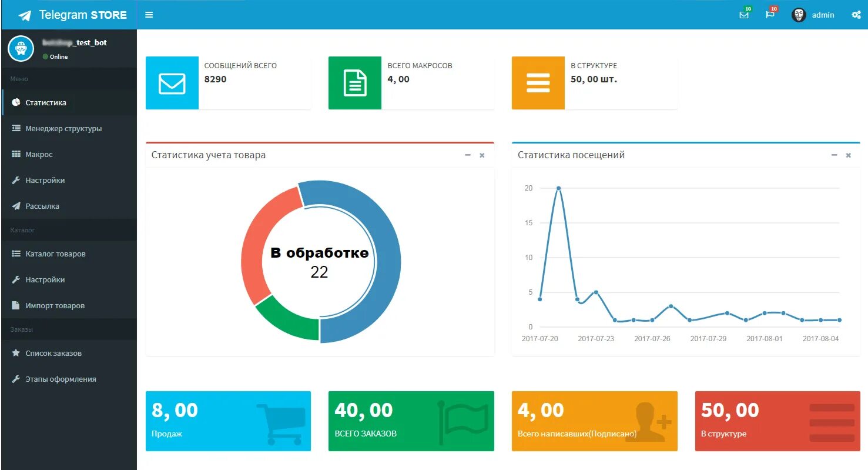Click the В обработке 22 donut center
This screenshot has height=470, width=868.
click(319, 262)
